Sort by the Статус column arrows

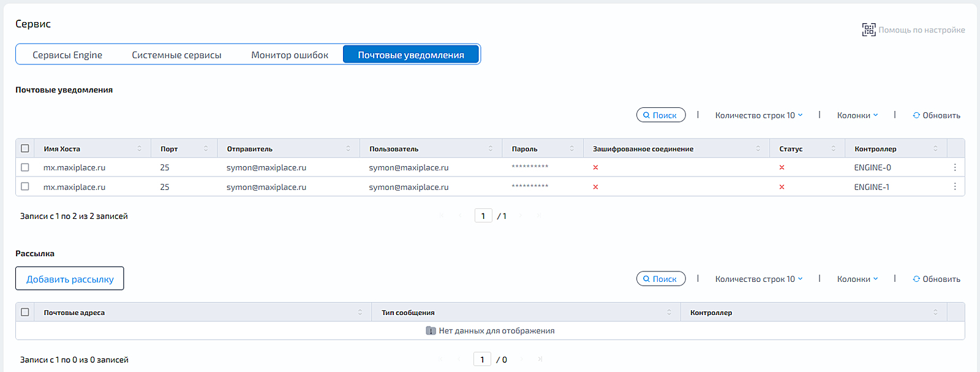point(834,148)
